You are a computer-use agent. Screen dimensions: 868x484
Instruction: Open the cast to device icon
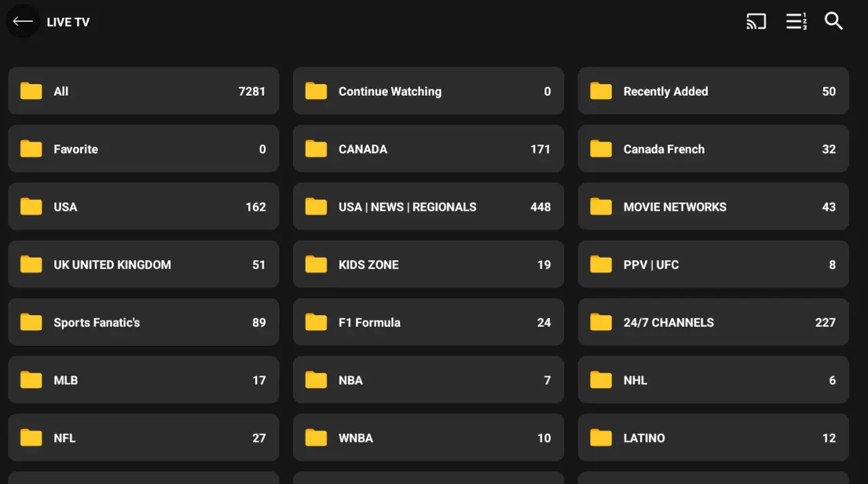(756, 22)
